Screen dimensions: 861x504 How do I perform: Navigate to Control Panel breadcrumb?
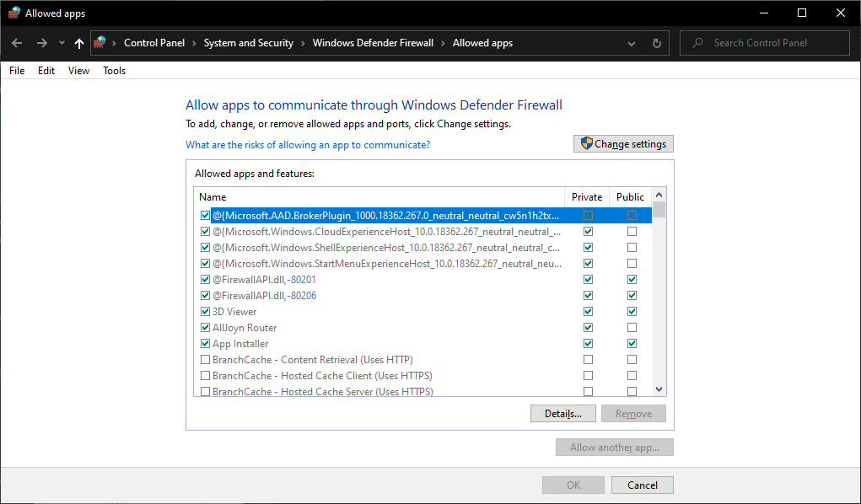154,43
